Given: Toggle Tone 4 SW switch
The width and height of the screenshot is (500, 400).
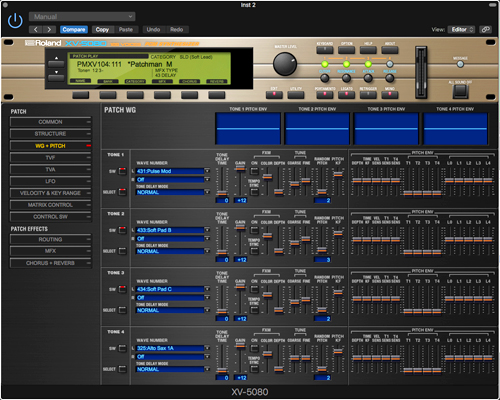Looking at the screenshot, I should coord(123,348).
